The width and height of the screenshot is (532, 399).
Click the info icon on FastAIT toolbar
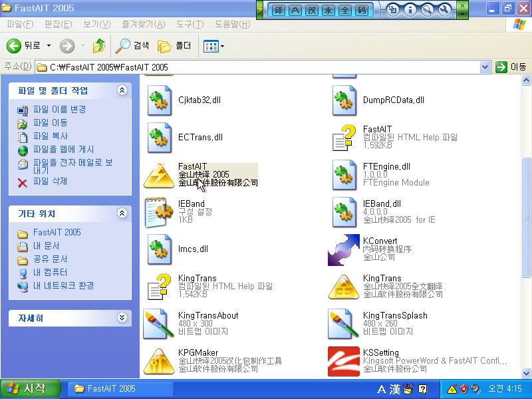410,10
